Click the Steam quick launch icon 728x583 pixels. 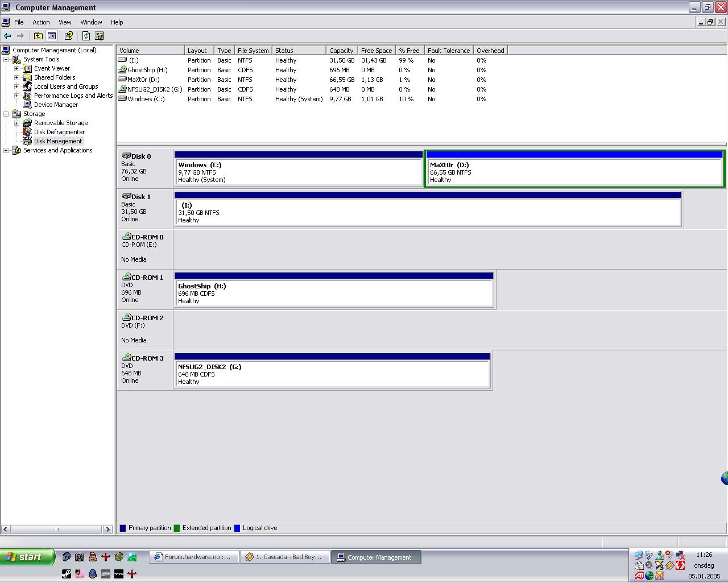tap(67, 574)
